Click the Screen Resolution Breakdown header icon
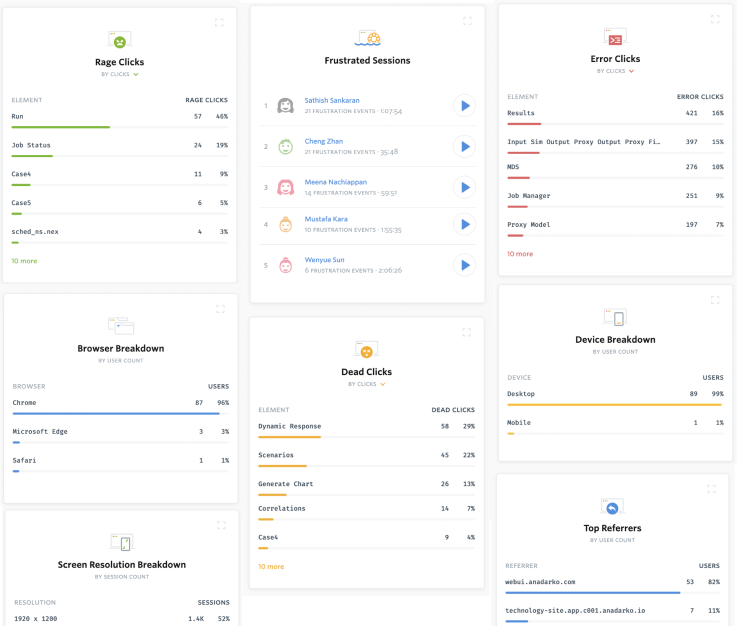The image size is (738, 626). (122, 542)
